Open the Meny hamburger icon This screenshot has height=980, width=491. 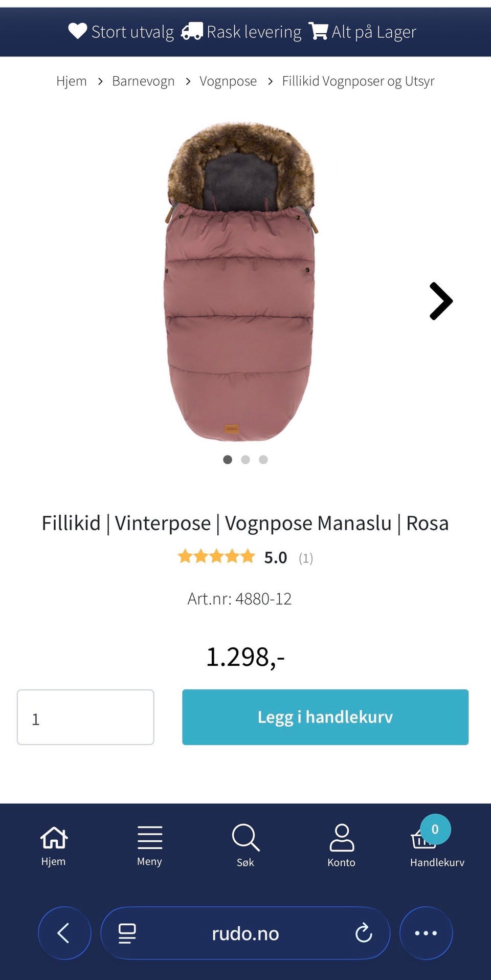pos(149,838)
